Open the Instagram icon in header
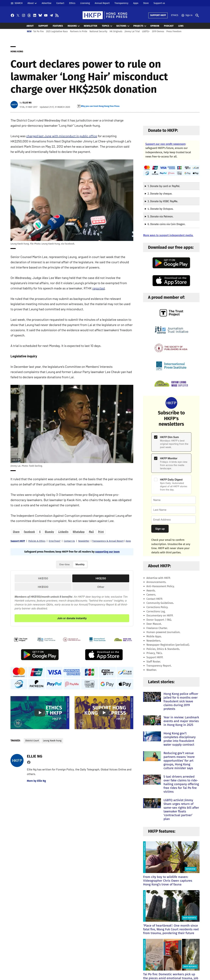 click(23, 16)
